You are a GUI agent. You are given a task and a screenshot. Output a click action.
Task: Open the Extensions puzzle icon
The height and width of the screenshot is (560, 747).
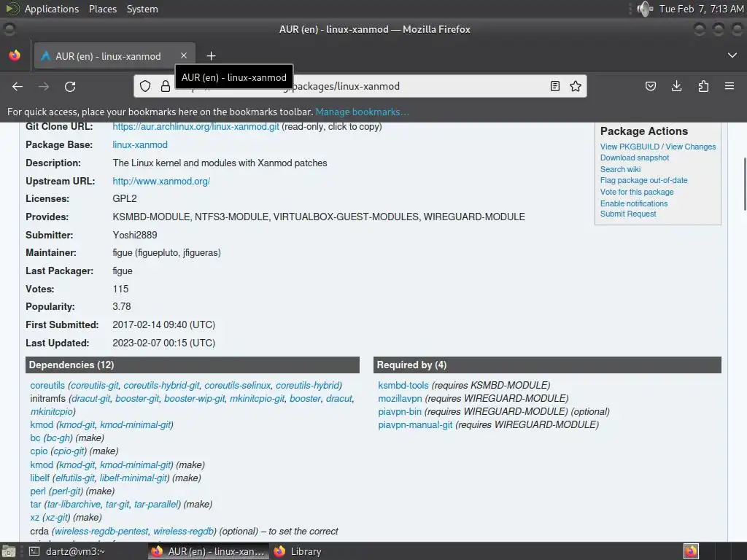pyautogui.click(x=703, y=86)
